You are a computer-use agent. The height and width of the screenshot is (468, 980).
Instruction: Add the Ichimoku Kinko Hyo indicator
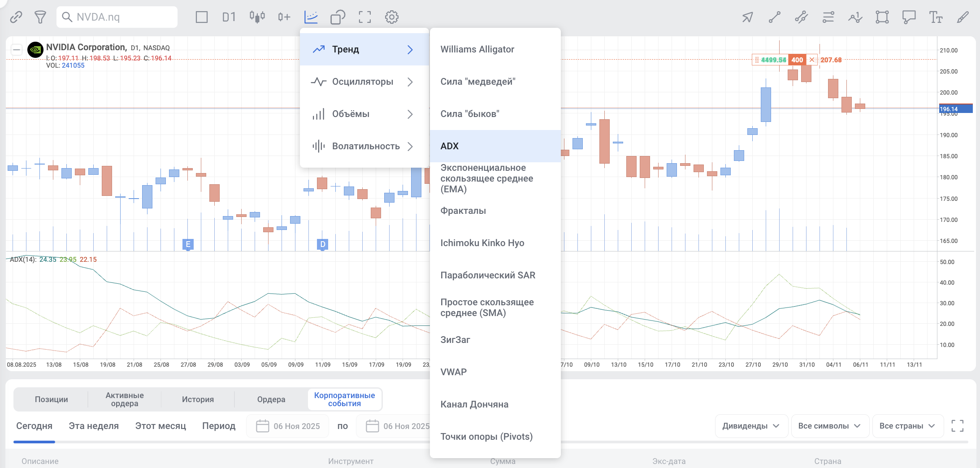click(495, 243)
